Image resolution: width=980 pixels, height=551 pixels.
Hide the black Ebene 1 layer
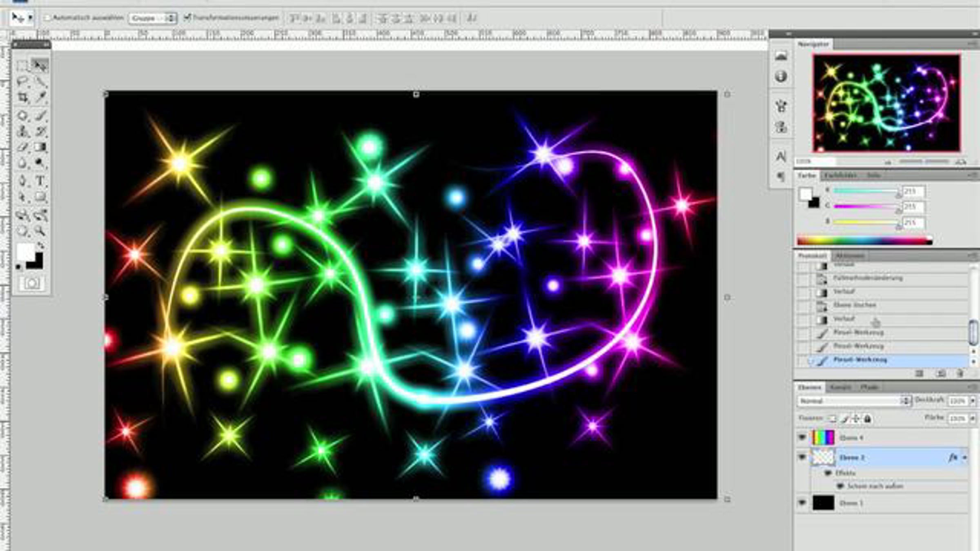[802, 503]
